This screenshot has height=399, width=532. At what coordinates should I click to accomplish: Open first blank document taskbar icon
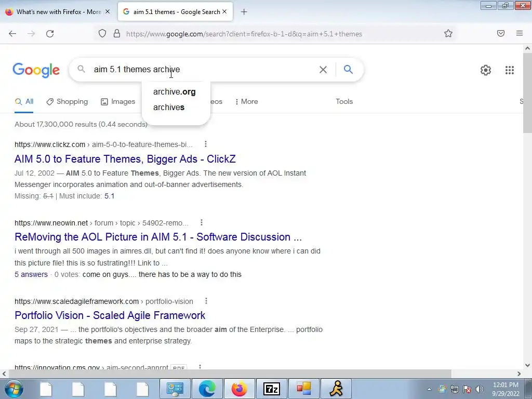(46, 389)
